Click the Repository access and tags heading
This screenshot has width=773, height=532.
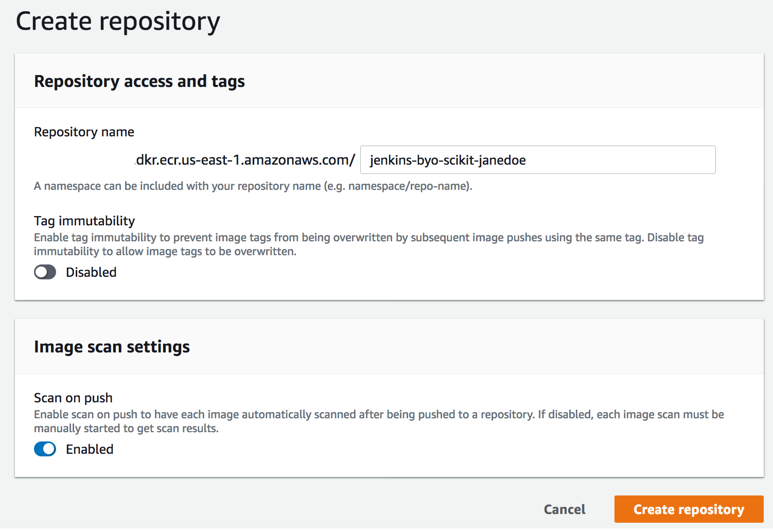coord(139,81)
